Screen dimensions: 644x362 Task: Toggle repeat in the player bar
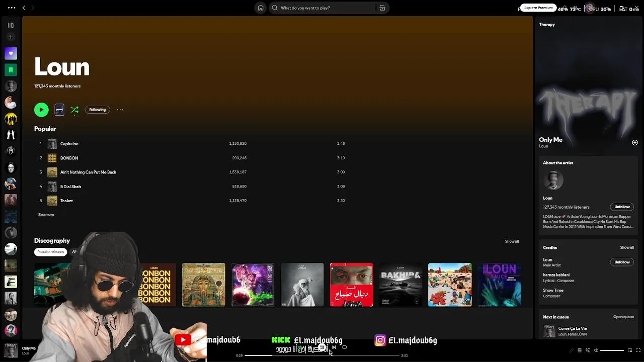[x=345, y=347]
